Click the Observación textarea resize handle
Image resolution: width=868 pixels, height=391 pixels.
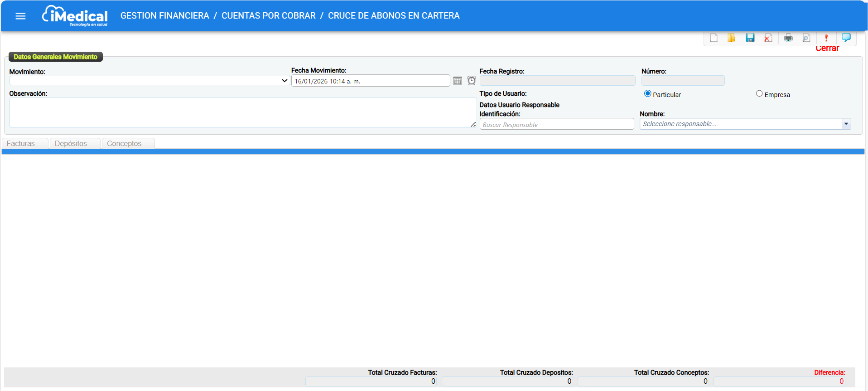click(x=473, y=124)
